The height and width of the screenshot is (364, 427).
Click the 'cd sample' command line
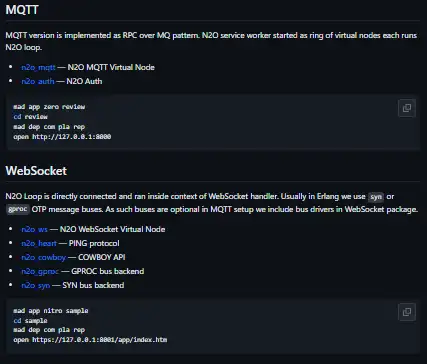click(x=30, y=320)
